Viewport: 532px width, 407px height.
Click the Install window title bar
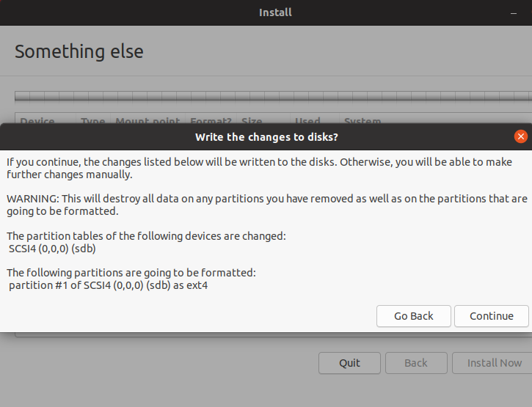(x=275, y=12)
